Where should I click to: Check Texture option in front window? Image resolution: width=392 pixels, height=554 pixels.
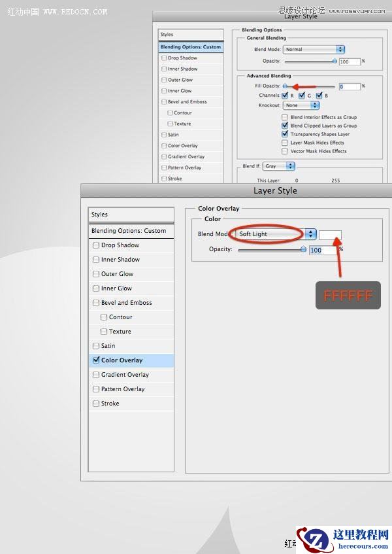104,332
